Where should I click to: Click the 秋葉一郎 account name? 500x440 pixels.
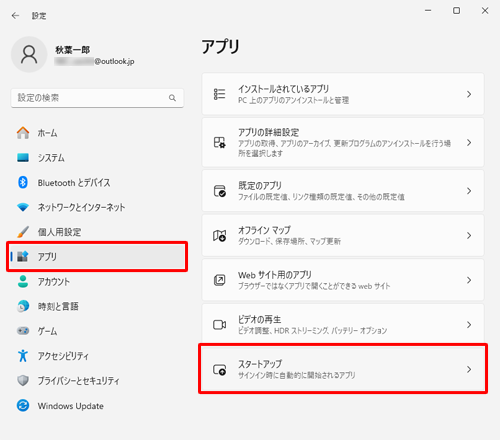point(72,50)
